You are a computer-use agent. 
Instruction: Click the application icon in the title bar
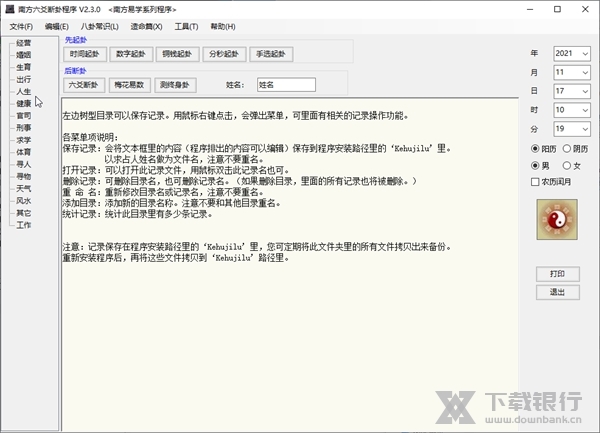pos(10,9)
